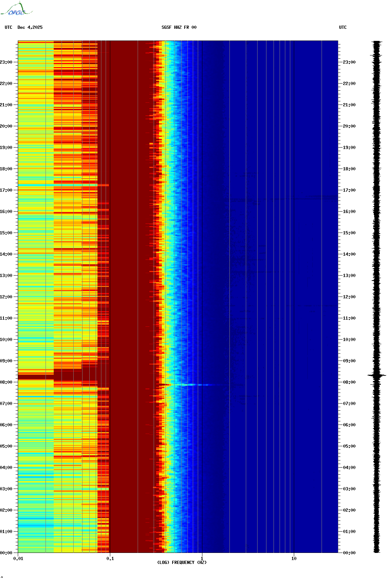
Task: Click the 0.1 frequency axis label
Action: coord(110,558)
